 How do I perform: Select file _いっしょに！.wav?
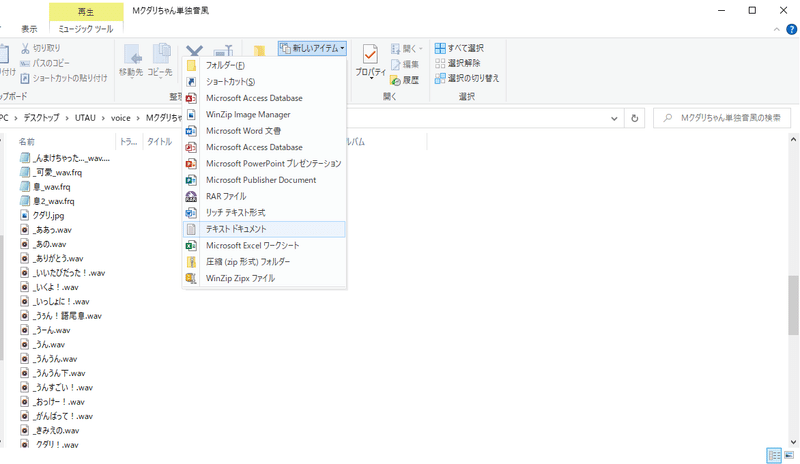point(55,302)
